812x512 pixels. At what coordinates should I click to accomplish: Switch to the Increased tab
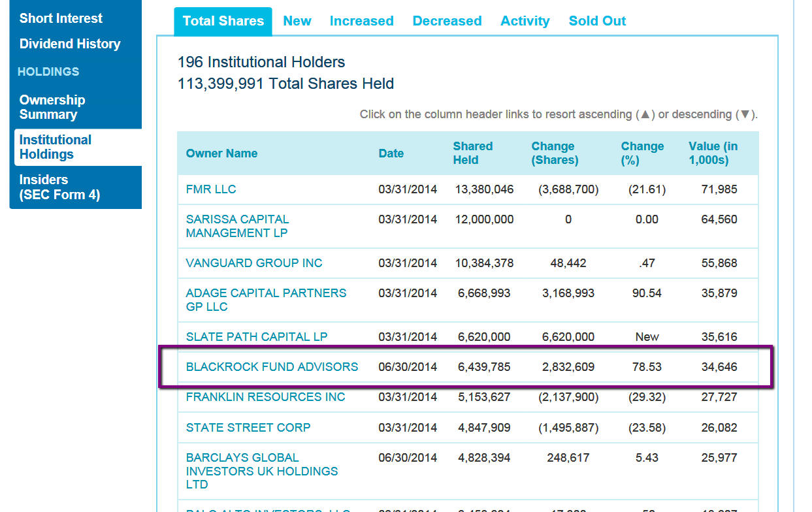[361, 21]
